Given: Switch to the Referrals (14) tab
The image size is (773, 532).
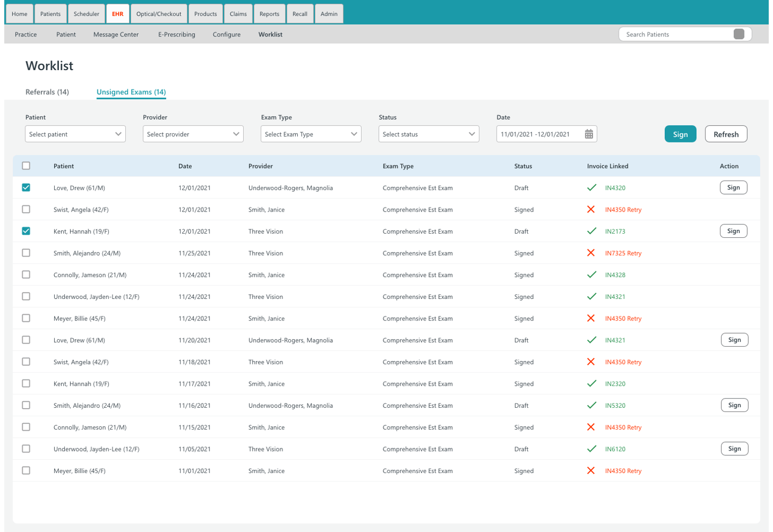Looking at the screenshot, I should tap(47, 92).
